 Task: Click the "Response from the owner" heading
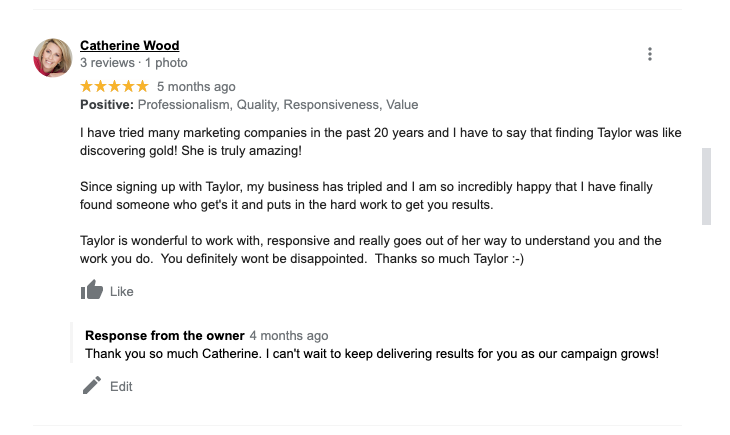(x=165, y=335)
